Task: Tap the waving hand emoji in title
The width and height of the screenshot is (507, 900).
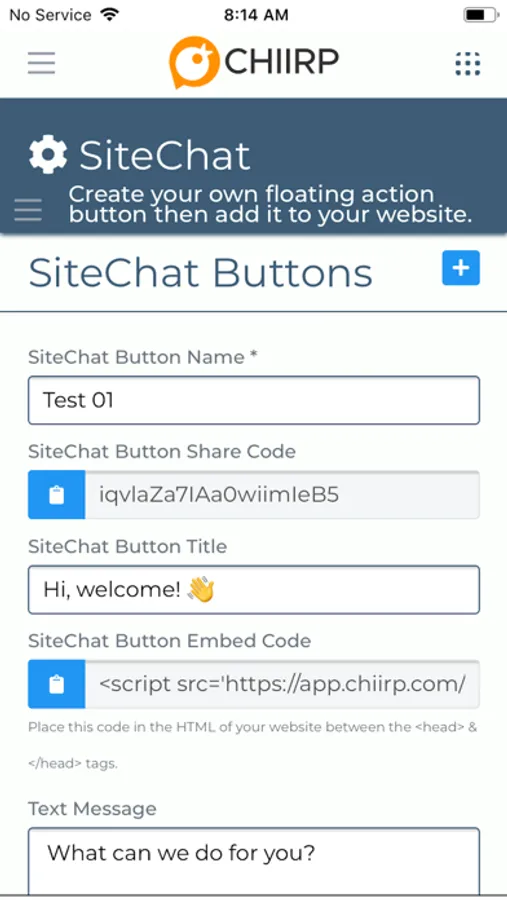Action: click(201, 589)
